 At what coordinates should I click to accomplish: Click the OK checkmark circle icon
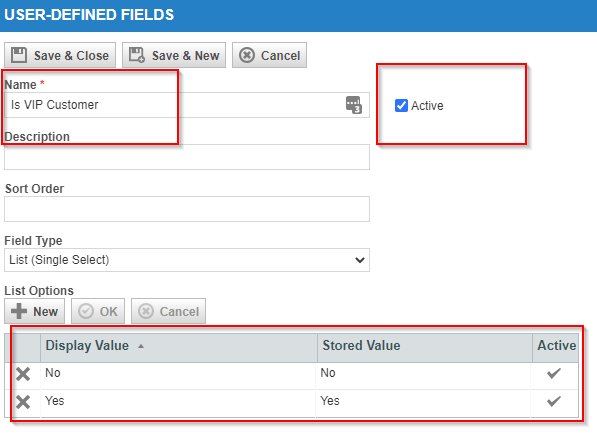[86, 311]
